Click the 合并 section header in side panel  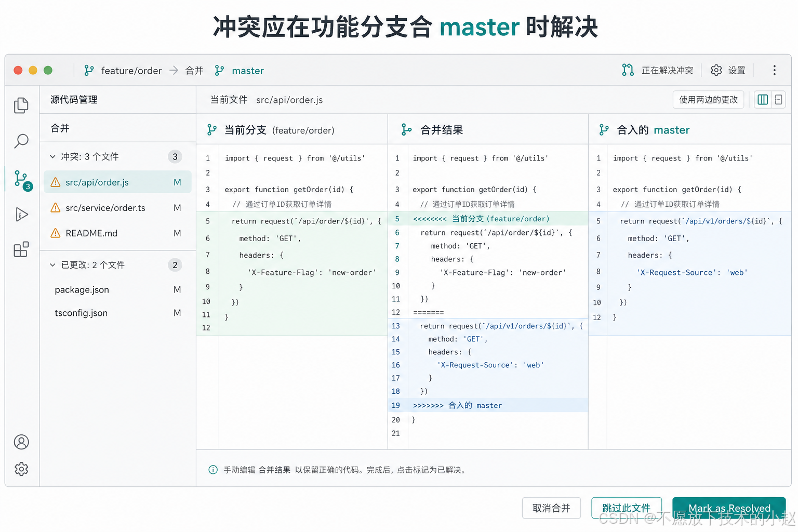60,128
